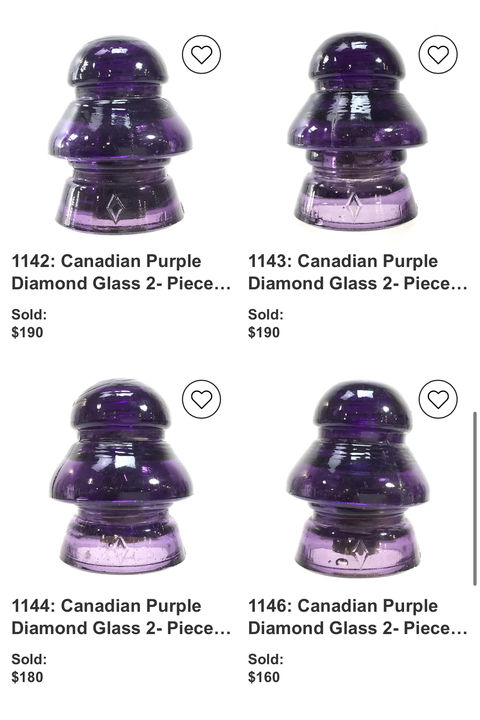This screenshot has width=480, height=720.
Task: Click the $160 sold price
Action: coord(264,677)
